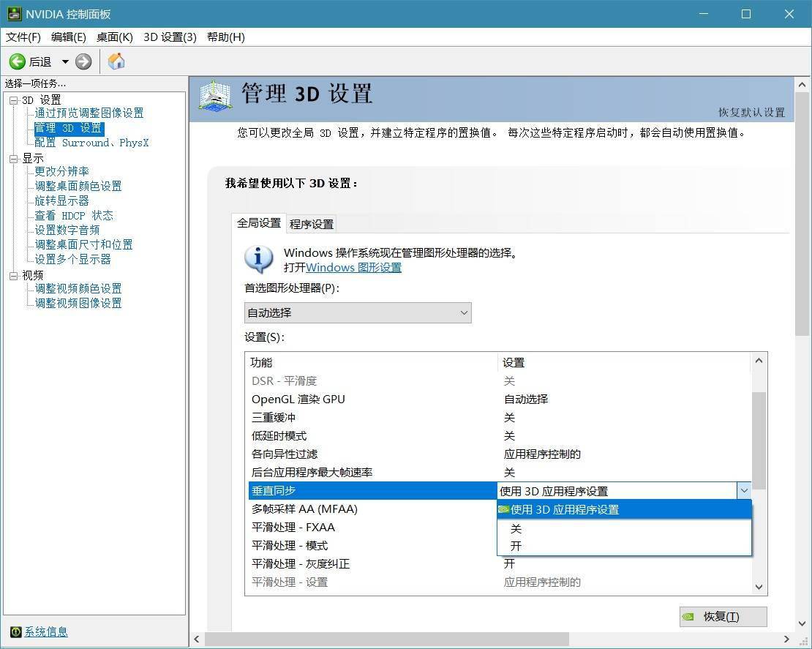812x649 pixels.
Task: Click the 系统信息 icon at bottom left
Action: pos(16,631)
